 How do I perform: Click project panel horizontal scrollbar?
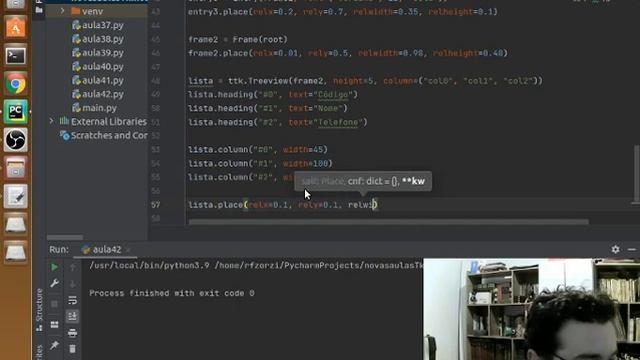click(65, 237)
